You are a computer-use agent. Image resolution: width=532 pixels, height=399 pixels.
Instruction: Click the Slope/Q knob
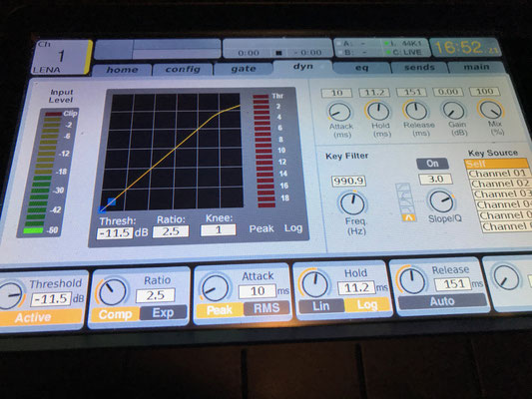(x=441, y=201)
